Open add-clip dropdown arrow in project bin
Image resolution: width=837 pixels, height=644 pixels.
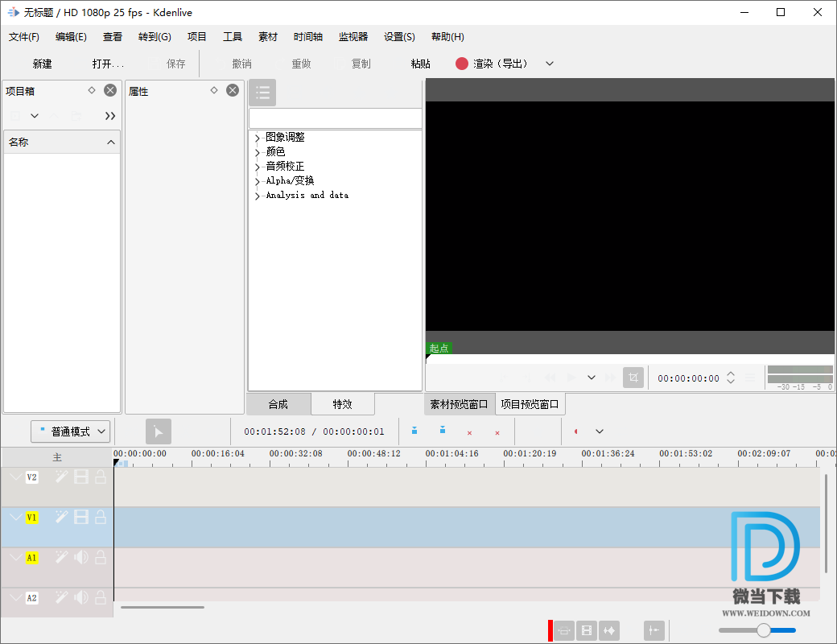(x=35, y=116)
